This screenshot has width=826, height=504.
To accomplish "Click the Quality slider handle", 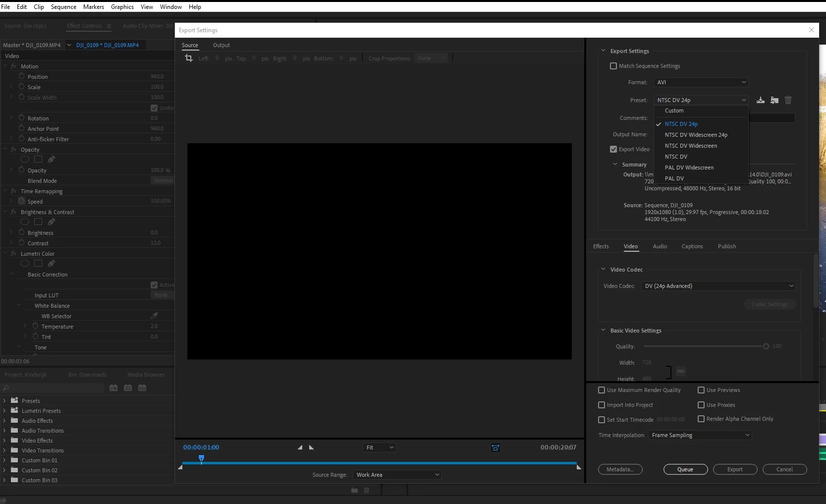I will pos(766,346).
